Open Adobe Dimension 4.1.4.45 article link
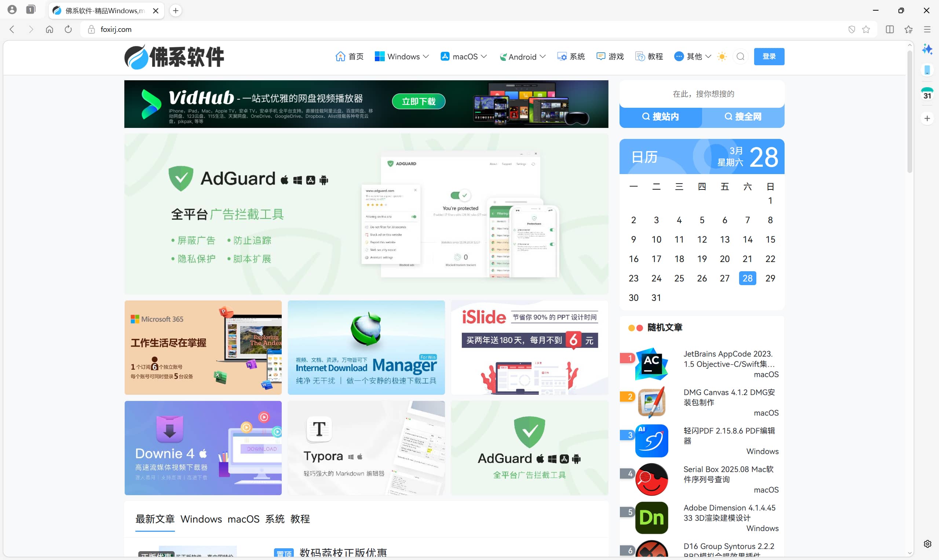 point(729,513)
